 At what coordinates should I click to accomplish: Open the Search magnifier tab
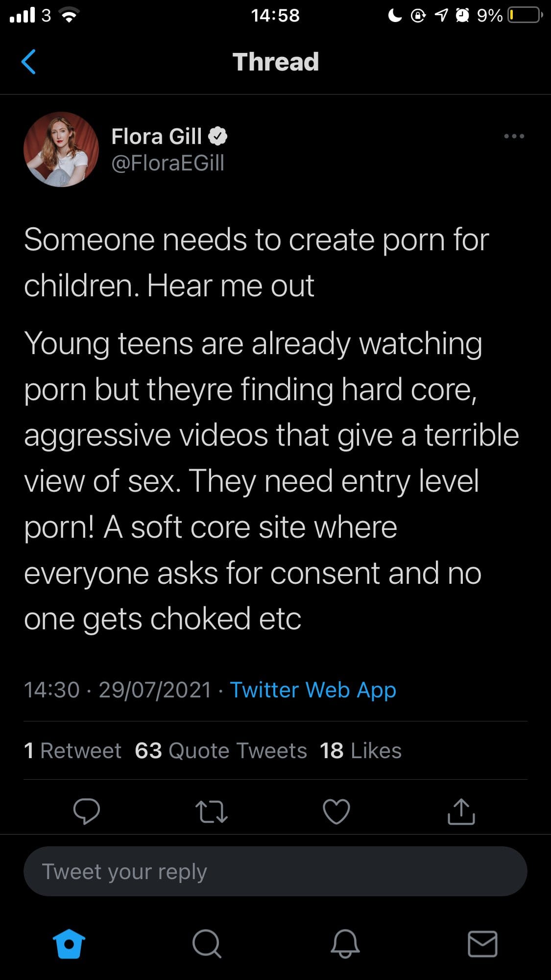click(x=207, y=943)
